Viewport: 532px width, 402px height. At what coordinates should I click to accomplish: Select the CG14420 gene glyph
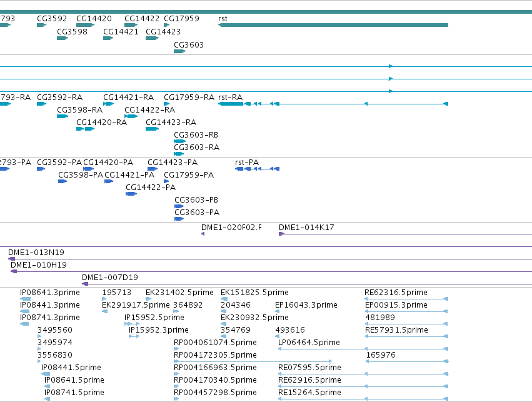[85, 25]
